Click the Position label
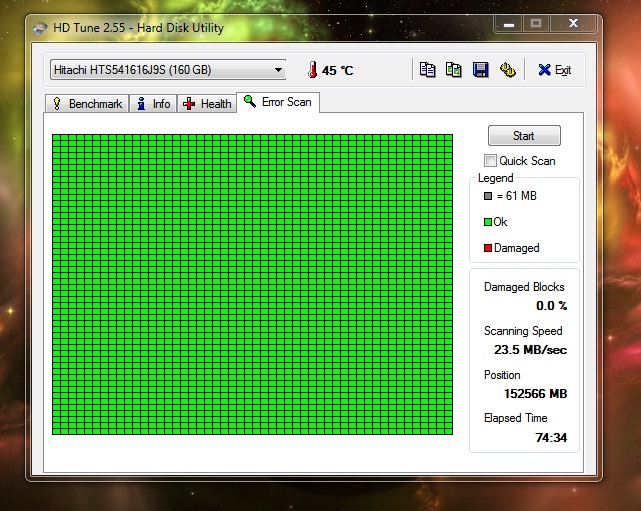This screenshot has height=511, width=641. (502, 375)
